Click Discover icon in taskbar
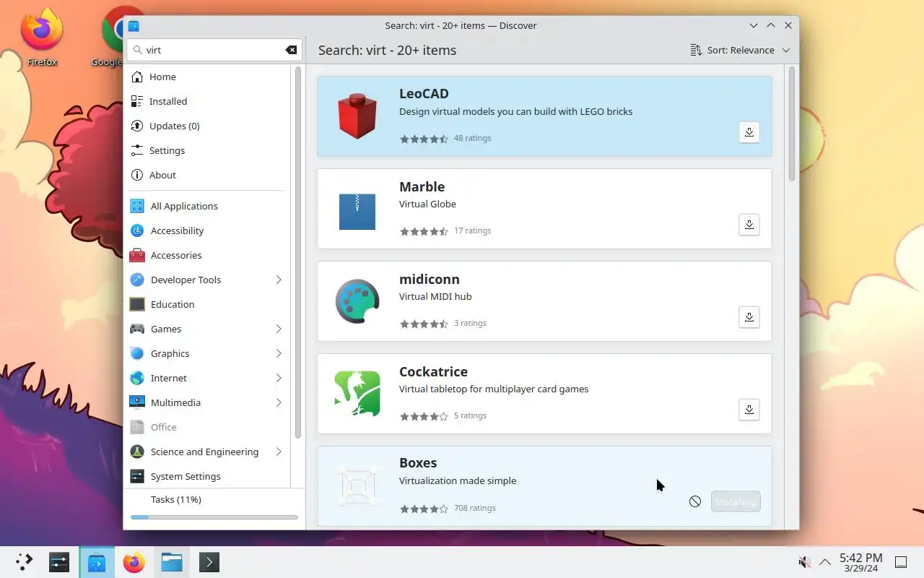The image size is (924, 578). (97, 562)
